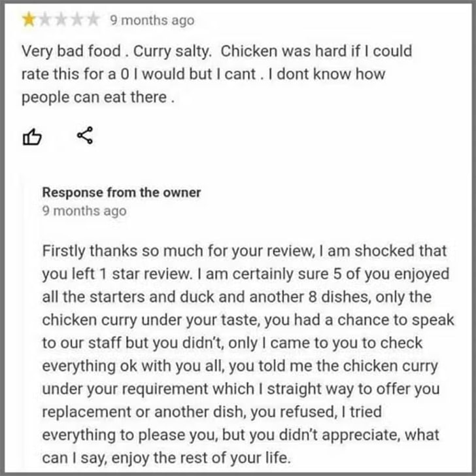Select the first gold rating star
This screenshot has height=476, width=476.
(29, 20)
